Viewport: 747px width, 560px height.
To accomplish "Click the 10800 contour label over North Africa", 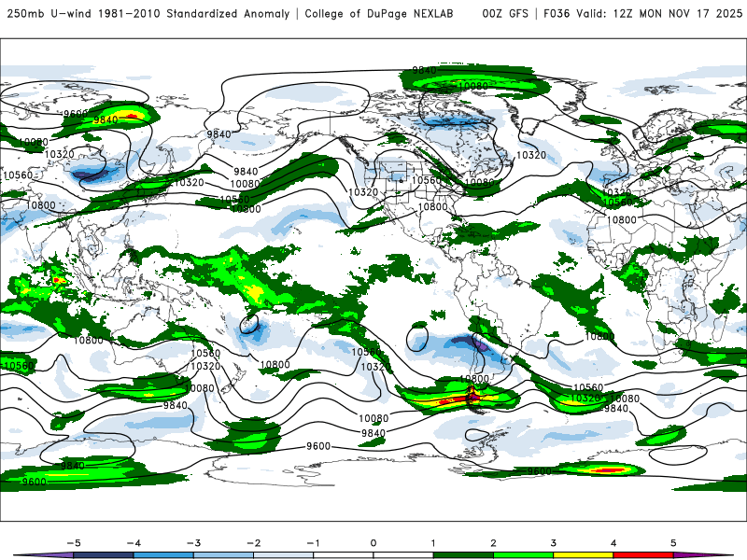I will pyautogui.click(x=622, y=219).
